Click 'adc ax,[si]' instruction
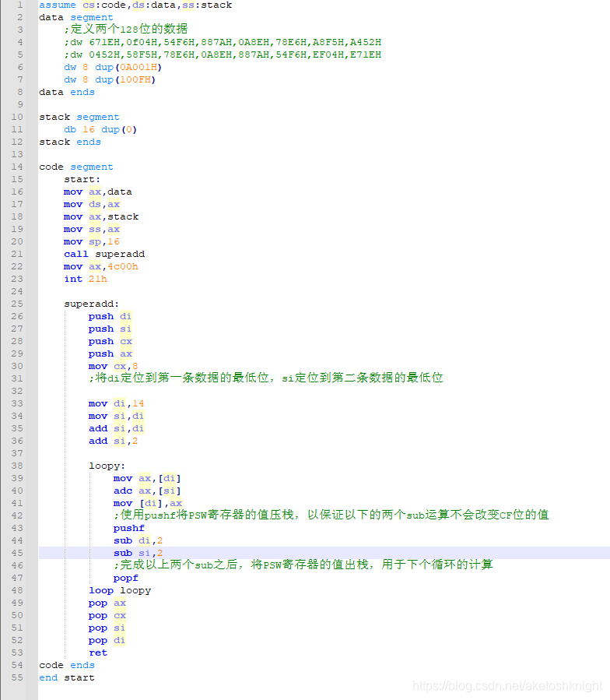The height and width of the screenshot is (700, 610). coord(147,491)
